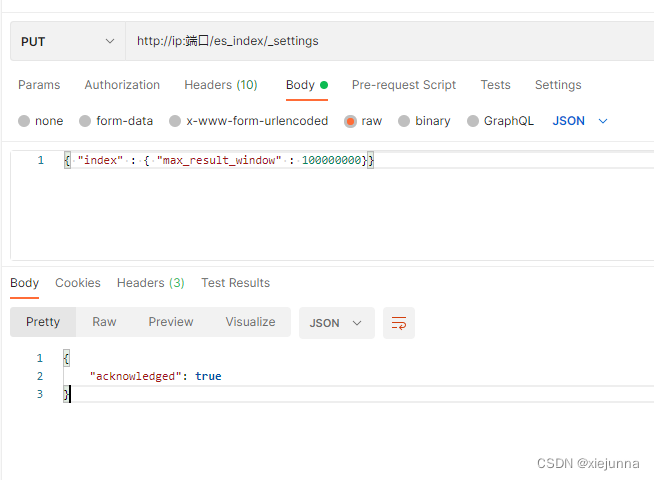
Task: Select the binary body radio button
Action: click(404, 121)
